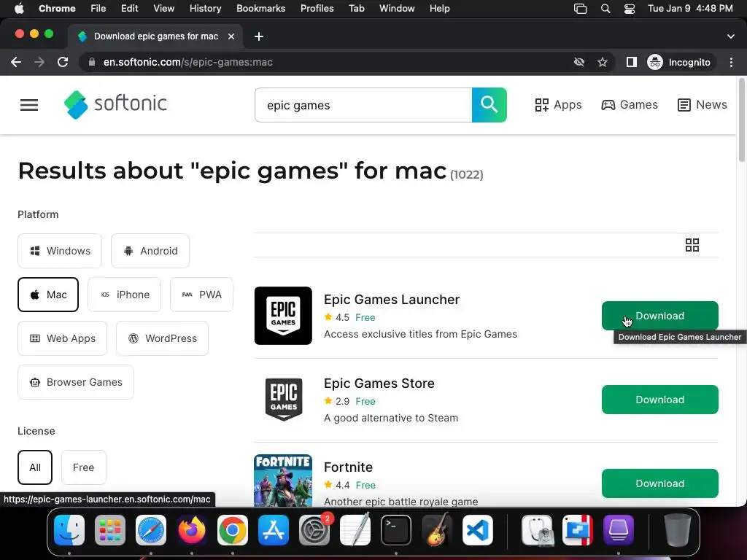The height and width of the screenshot is (560, 747).
Task: Bookmark this page with the star
Action: click(602, 62)
